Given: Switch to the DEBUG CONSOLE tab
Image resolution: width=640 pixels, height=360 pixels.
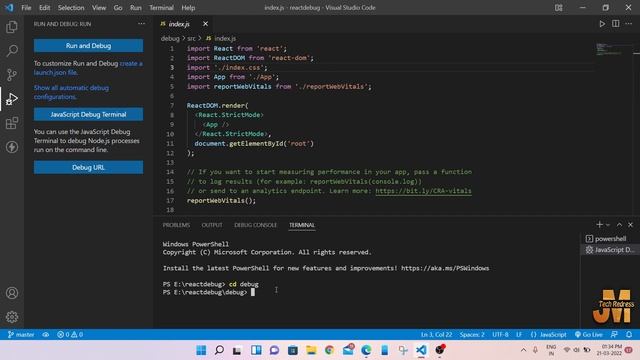Looking at the screenshot, I should click(x=256, y=225).
